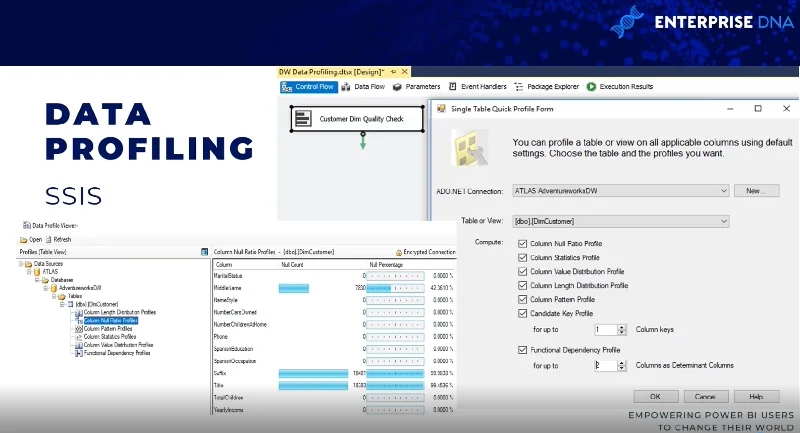This screenshot has height=433, width=800.
Task: Switch to the Parameters tab
Action: point(416,87)
